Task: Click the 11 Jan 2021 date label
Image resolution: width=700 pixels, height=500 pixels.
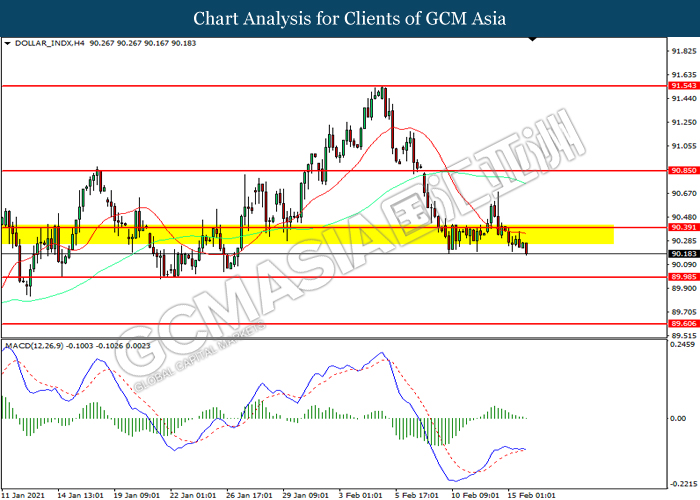Action: pyautogui.click(x=23, y=496)
